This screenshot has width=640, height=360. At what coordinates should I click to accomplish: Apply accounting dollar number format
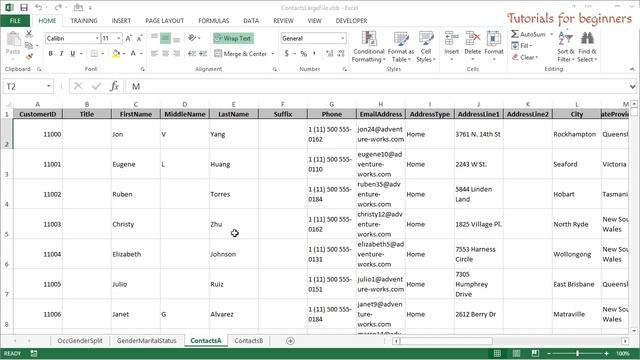pos(287,53)
